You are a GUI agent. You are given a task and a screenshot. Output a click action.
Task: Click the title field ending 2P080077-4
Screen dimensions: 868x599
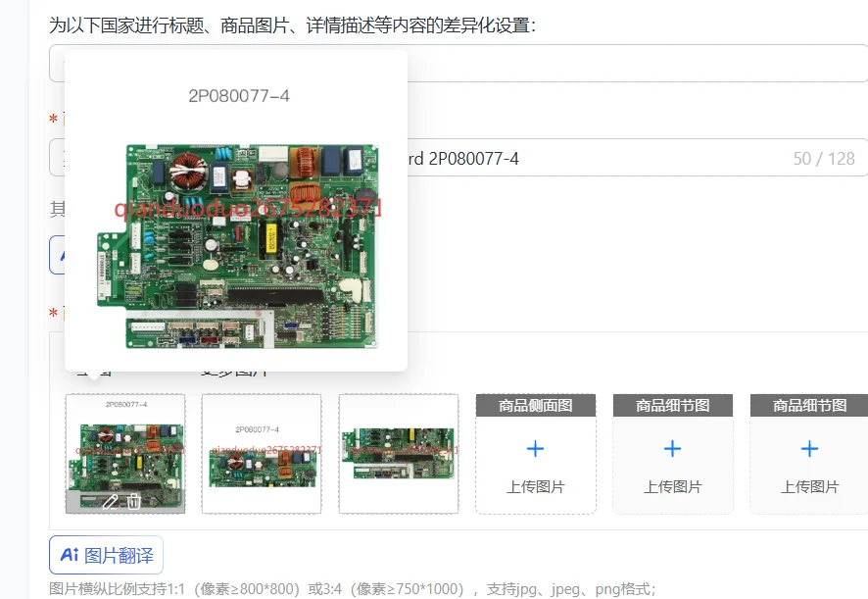pyautogui.click(x=458, y=158)
